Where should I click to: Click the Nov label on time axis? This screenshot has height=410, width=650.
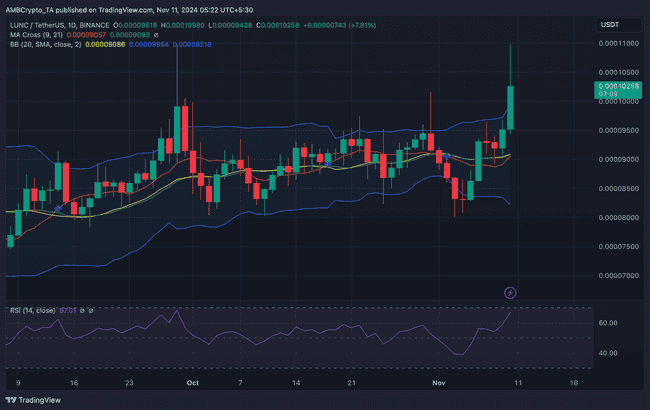[x=439, y=383]
